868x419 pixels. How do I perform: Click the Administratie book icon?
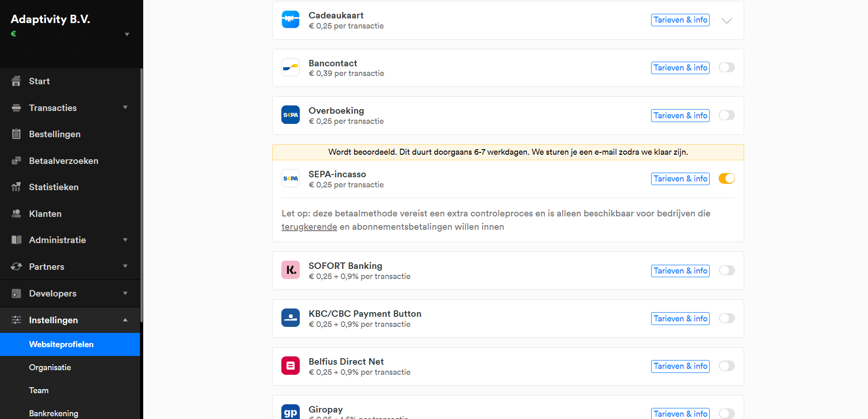coord(16,240)
